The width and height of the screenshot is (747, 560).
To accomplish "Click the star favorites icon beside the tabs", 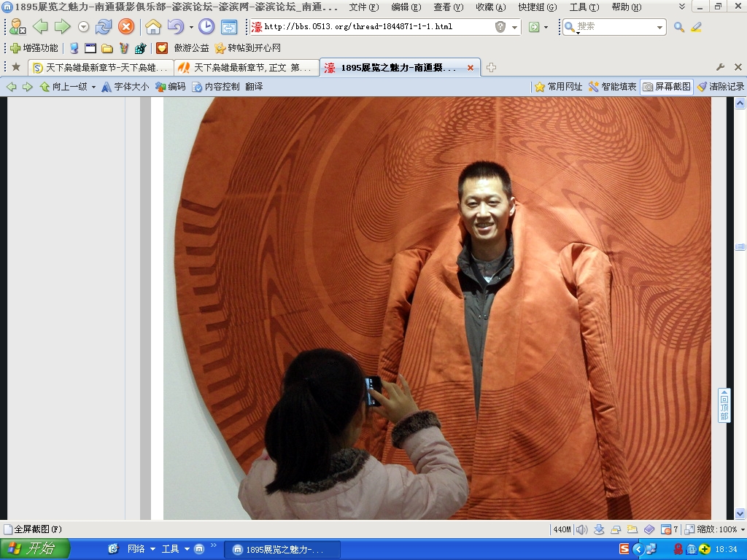I will [16, 67].
